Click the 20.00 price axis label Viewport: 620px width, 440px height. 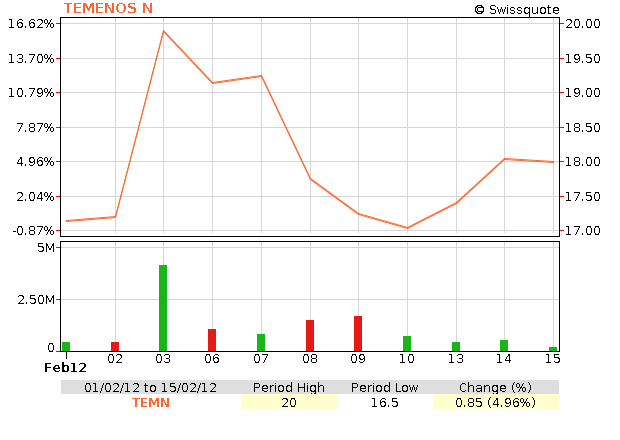pos(582,24)
